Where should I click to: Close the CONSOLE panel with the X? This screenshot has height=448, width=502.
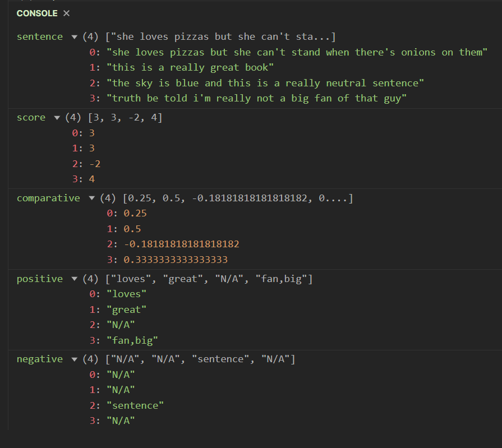(67, 13)
